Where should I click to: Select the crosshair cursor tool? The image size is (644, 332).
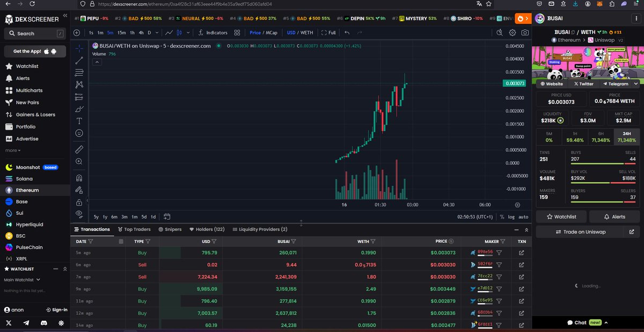point(79,48)
